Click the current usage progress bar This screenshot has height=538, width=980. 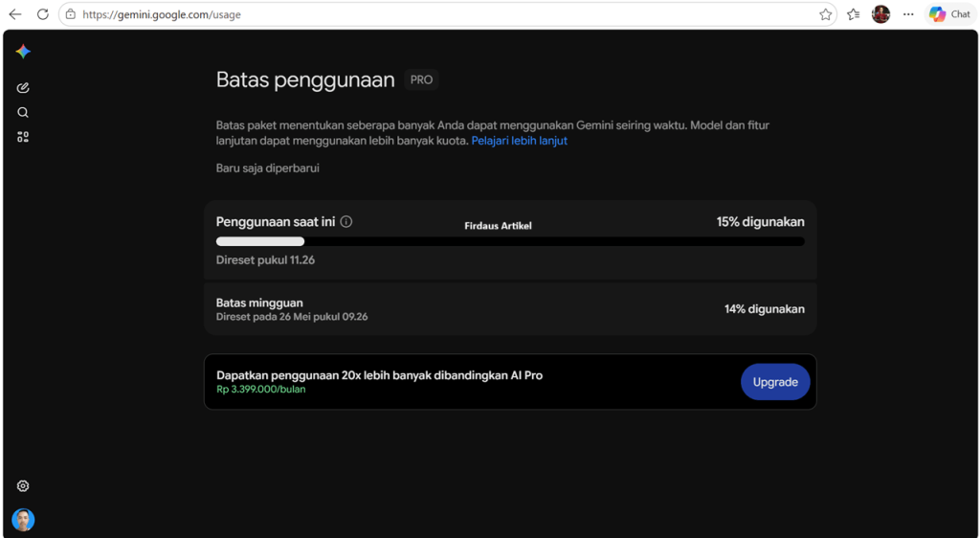510,241
